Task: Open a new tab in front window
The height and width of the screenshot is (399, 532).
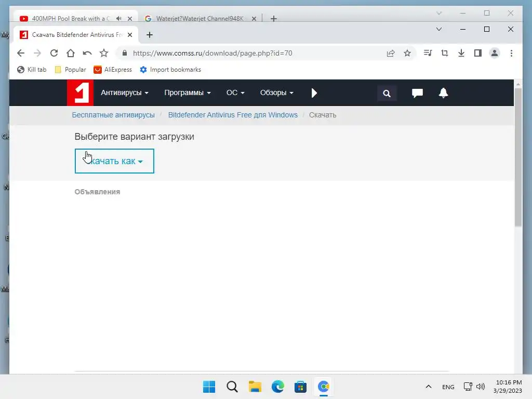Action: pos(150,35)
